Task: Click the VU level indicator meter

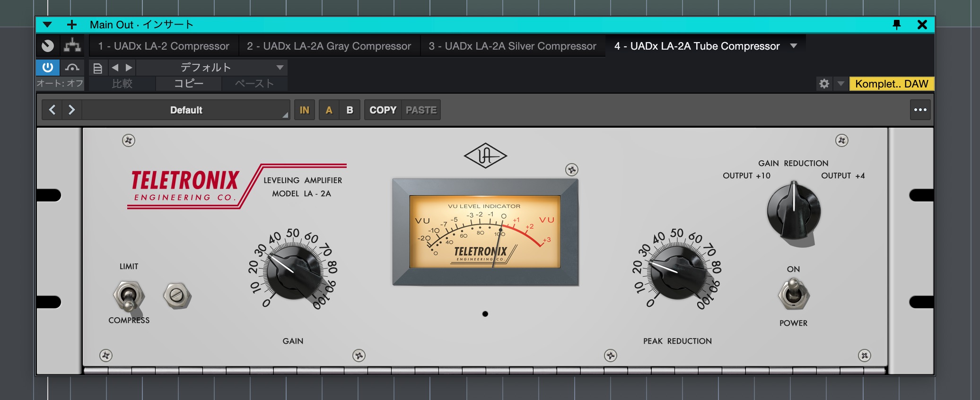Action: tap(485, 232)
